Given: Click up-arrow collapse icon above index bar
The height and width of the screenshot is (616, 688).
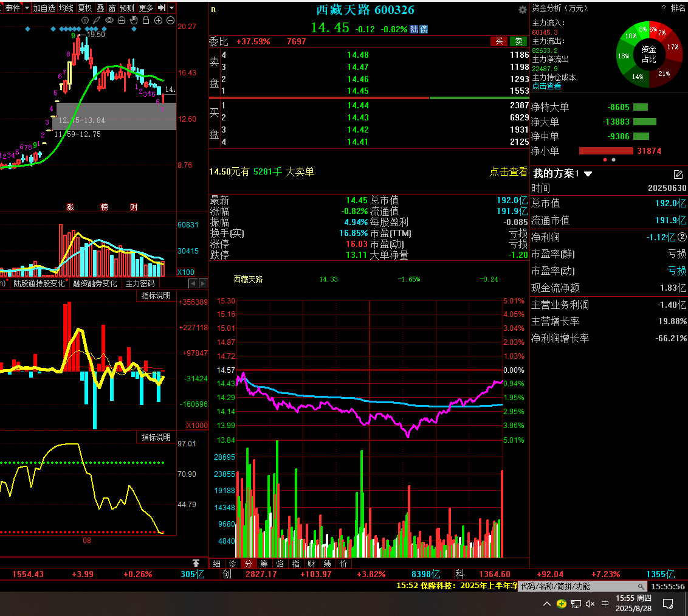Looking at the screenshot, I should click(196, 563).
